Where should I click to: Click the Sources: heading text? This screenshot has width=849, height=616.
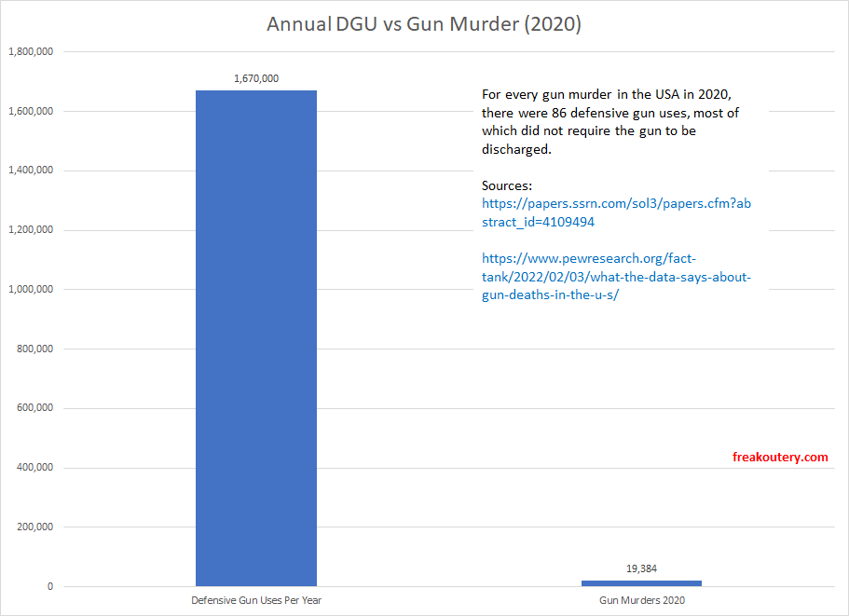tap(507, 185)
